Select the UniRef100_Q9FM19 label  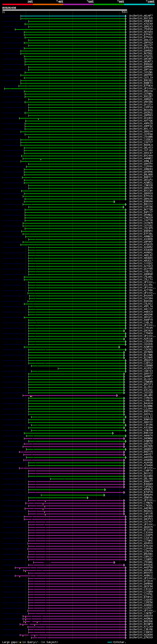(141, 43)
